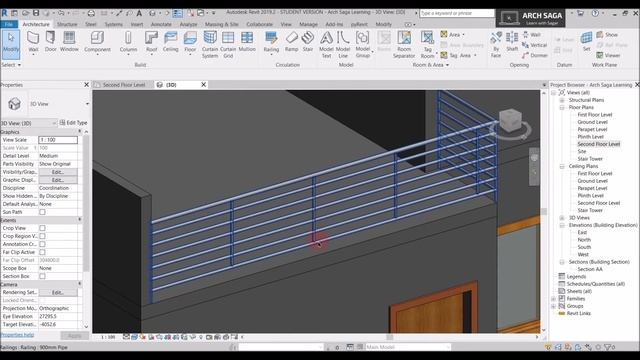The width and height of the screenshot is (640, 360).
Task: Select the Door tool
Action: point(51,42)
